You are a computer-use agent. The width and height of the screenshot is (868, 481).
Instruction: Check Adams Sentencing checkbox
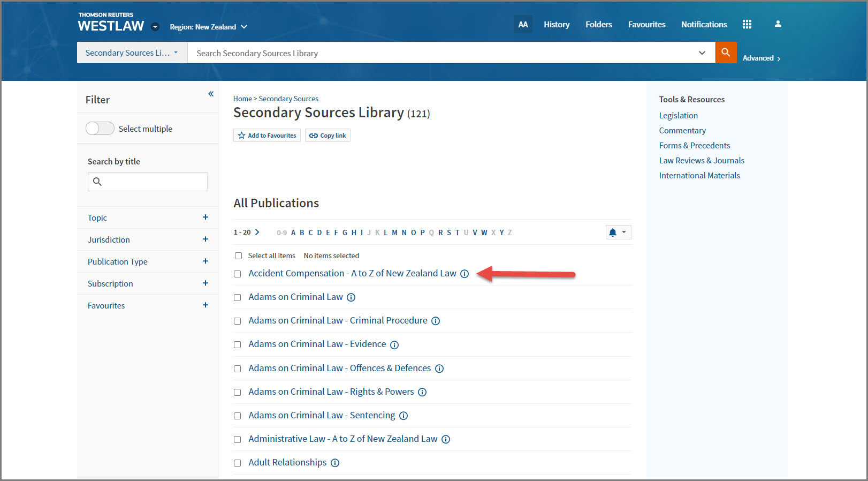(238, 416)
